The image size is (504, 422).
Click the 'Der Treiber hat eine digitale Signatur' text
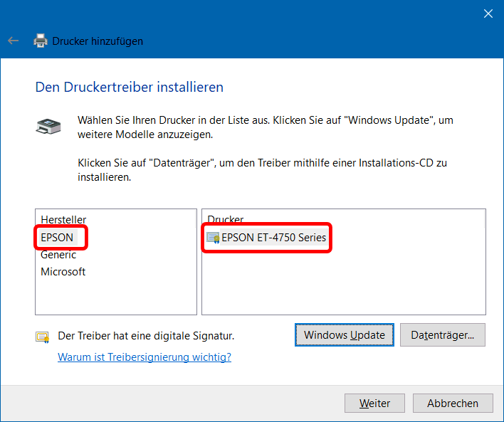146,335
